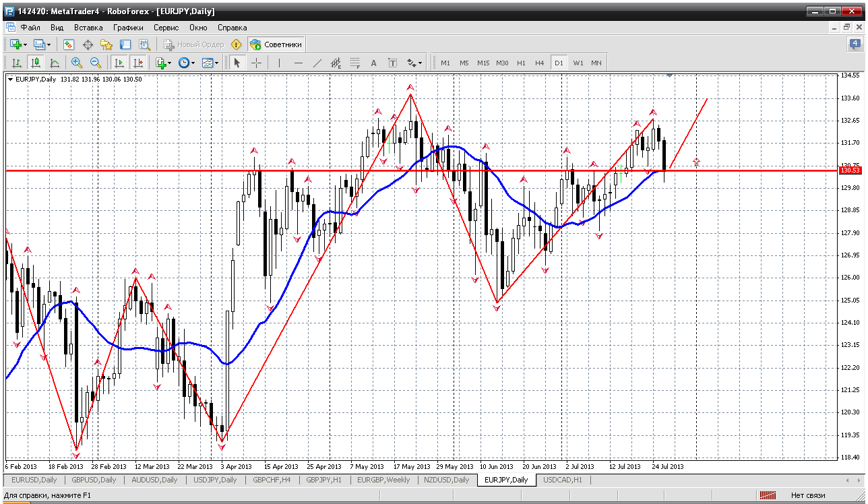This screenshot has height=504, width=868.
Task: Set timeframe to M15
Action: point(483,63)
